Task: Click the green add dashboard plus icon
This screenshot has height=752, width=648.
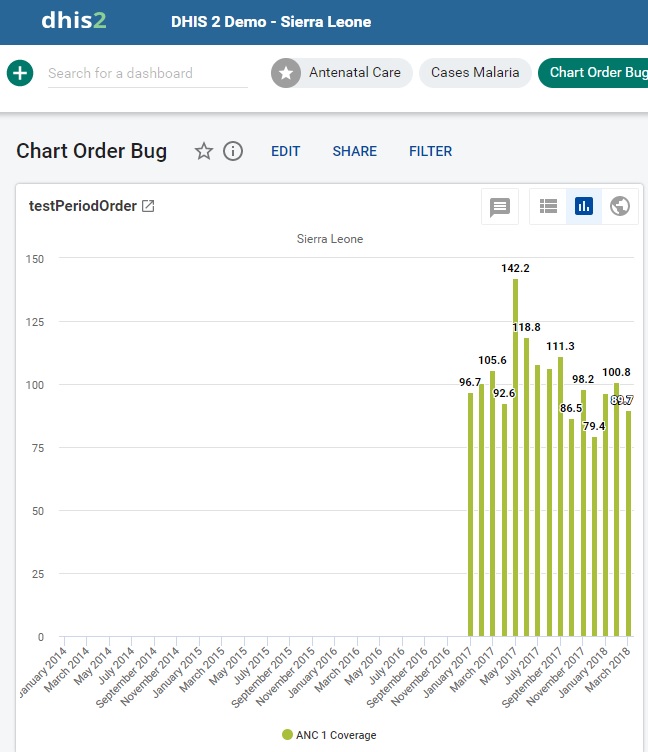Action: pyautogui.click(x=20, y=73)
